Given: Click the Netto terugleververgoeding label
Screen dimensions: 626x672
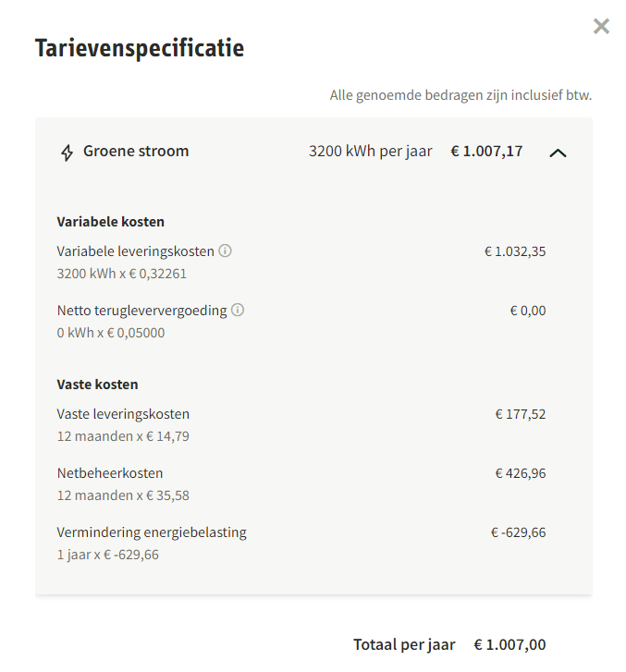Looking at the screenshot, I should pyautogui.click(x=141, y=311).
